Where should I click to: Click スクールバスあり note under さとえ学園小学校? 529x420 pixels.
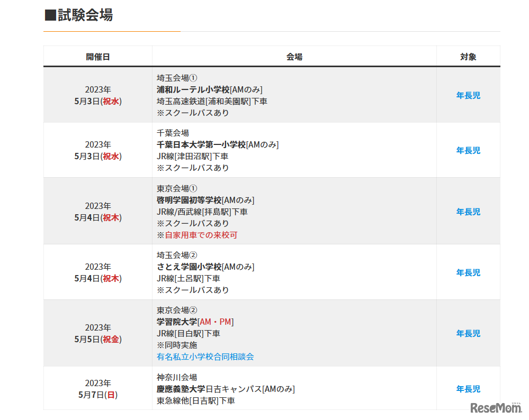(193, 290)
